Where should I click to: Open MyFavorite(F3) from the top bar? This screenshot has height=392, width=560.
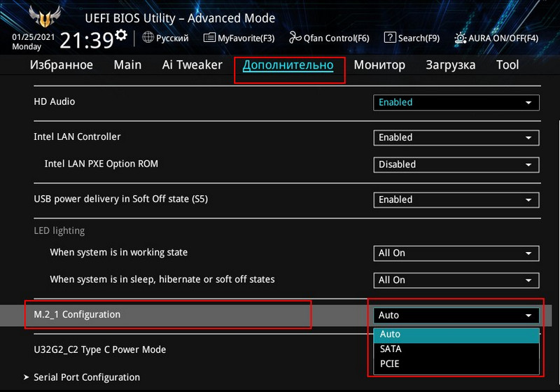pos(239,38)
